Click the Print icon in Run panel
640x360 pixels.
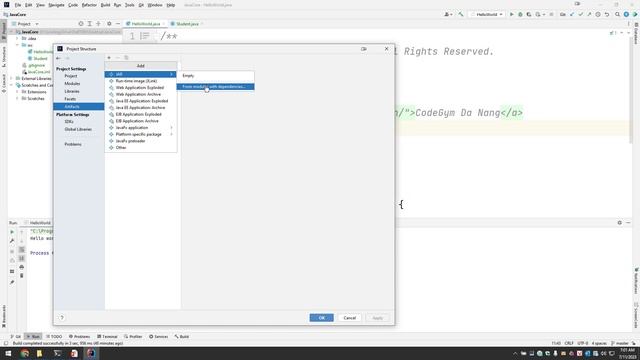(x=22, y=267)
